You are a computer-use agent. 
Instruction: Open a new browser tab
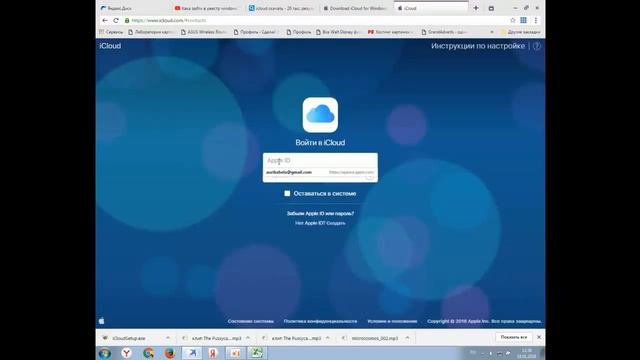pyautogui.click(x=476, y=8)
